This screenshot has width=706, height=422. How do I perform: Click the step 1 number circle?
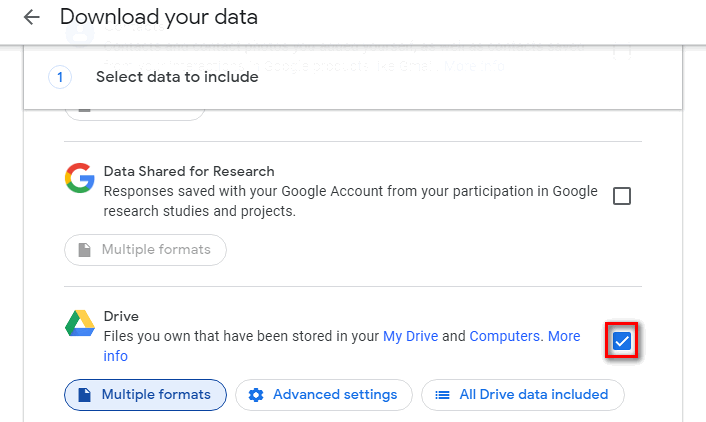coord(60,77)
